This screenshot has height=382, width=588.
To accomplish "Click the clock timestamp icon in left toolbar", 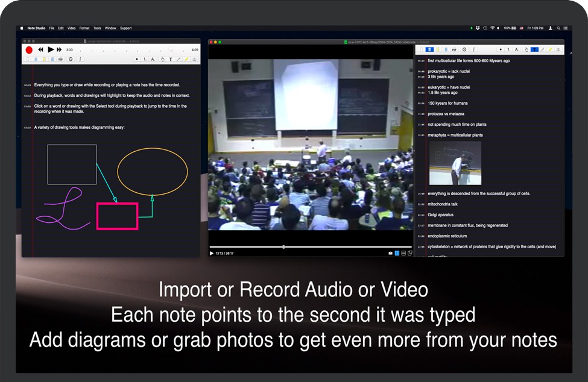I will click(71, 59).
